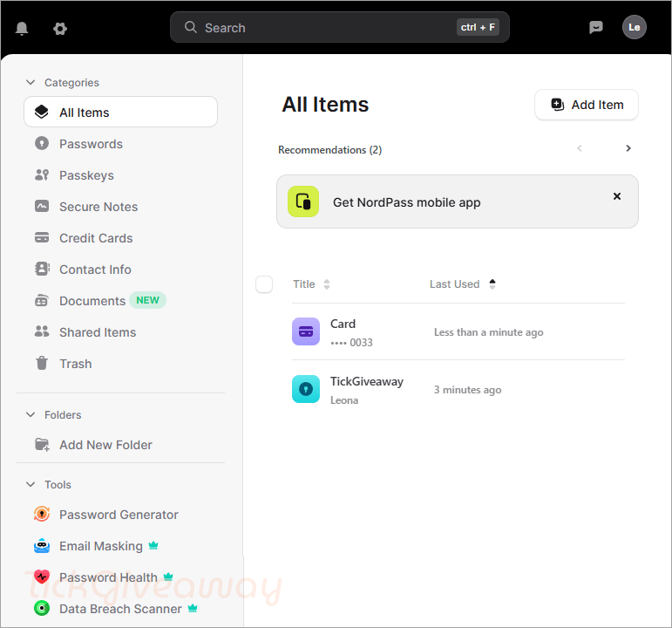Click the Data Breach Scanner icon

pyautogui.click(x=42, y=608)
